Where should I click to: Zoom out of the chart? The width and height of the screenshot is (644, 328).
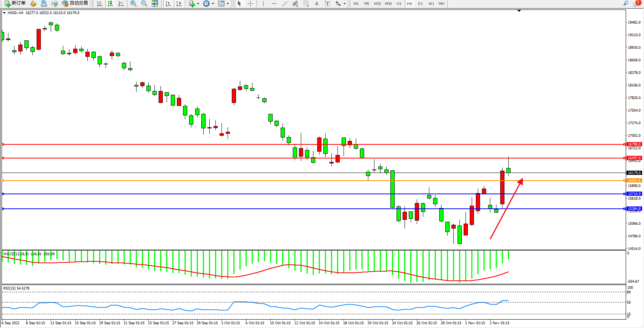click(x=144, y=3)
